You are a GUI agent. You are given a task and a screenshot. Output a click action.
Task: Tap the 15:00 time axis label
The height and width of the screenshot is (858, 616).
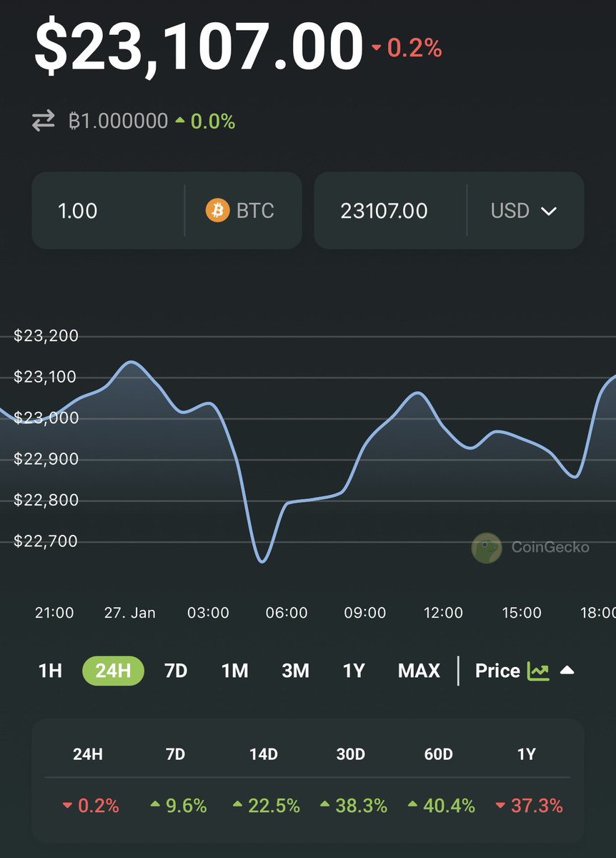click(x=522, y=613)
